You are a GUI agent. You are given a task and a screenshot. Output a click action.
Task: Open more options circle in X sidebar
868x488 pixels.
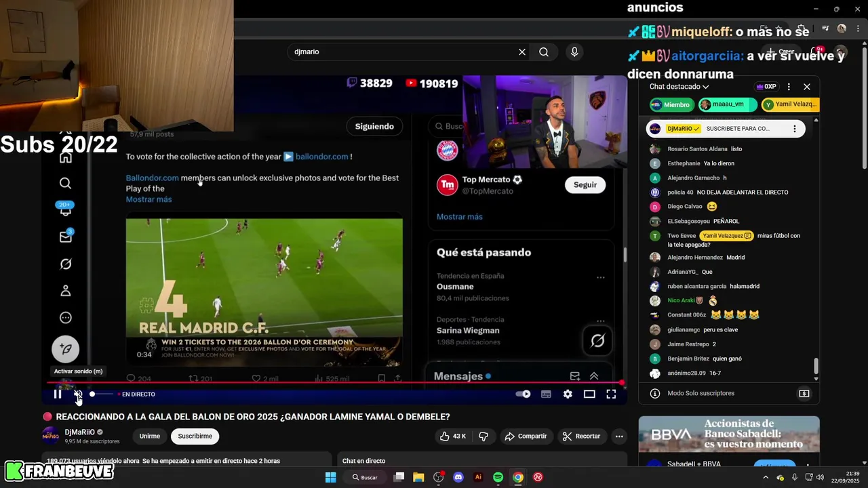(x=66, y=318)
